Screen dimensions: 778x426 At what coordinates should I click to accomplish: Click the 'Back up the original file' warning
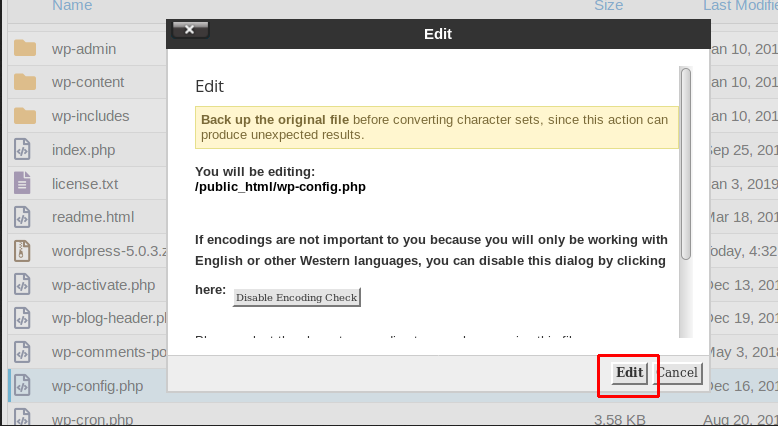(437, 127)
